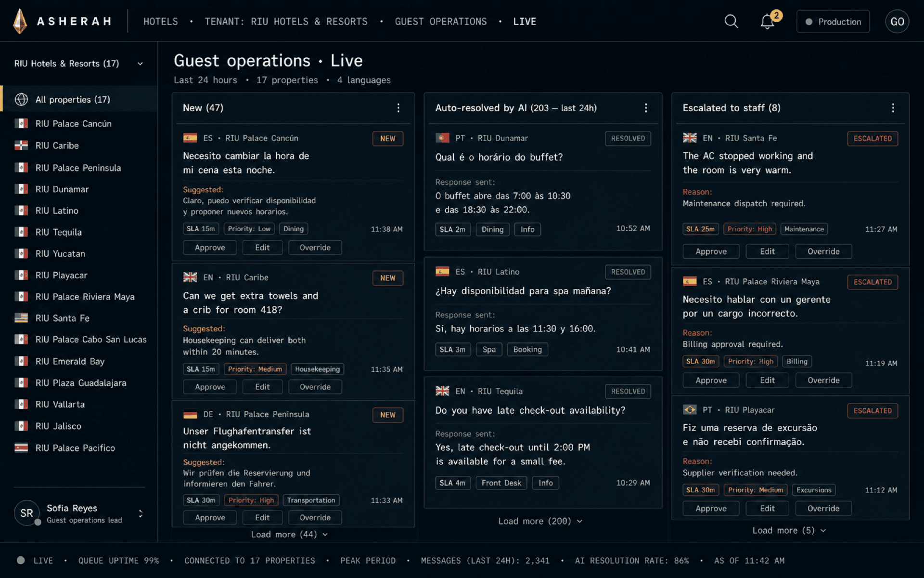Edit the cargo incorrecto escalation

767,380
